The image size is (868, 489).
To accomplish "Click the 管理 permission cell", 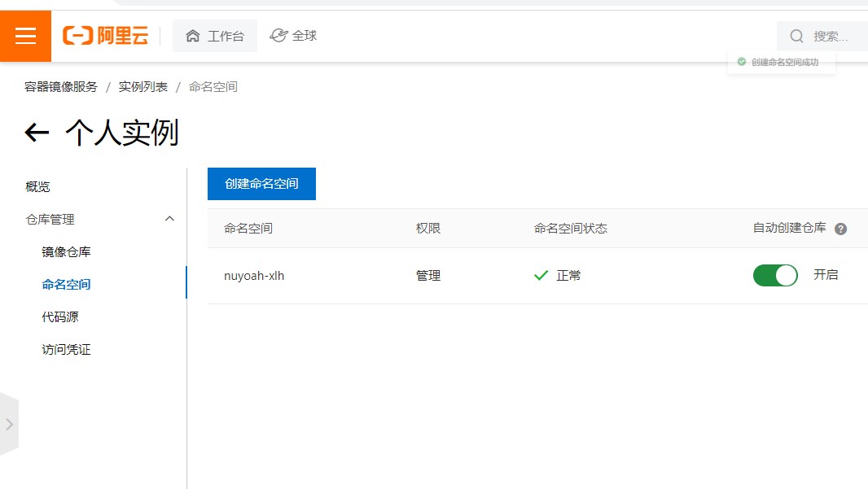I will tap(428, 276).
